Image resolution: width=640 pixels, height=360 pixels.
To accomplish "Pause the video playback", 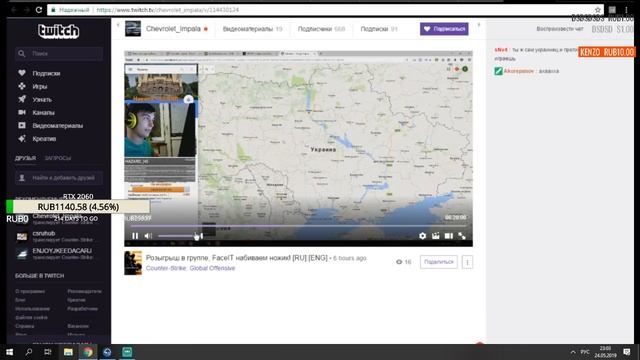I will (x=135, y=236).
